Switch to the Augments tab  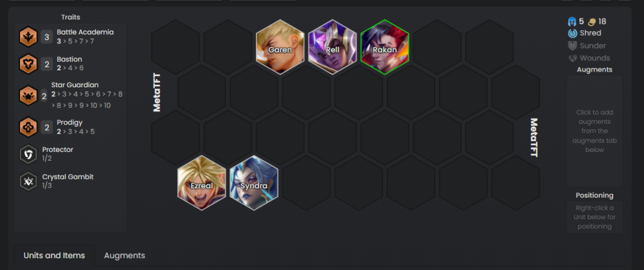coord(125,256)
